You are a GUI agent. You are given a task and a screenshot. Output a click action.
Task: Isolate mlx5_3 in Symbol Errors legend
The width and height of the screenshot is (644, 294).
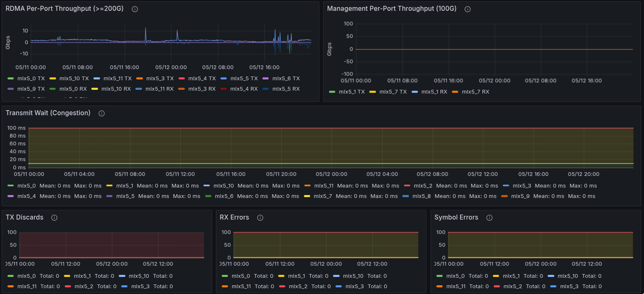[x=569, y=286]
